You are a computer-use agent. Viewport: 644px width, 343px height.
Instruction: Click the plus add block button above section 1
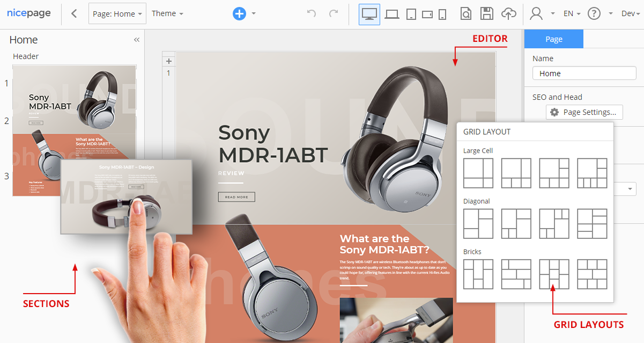click(x=168, y=61)
